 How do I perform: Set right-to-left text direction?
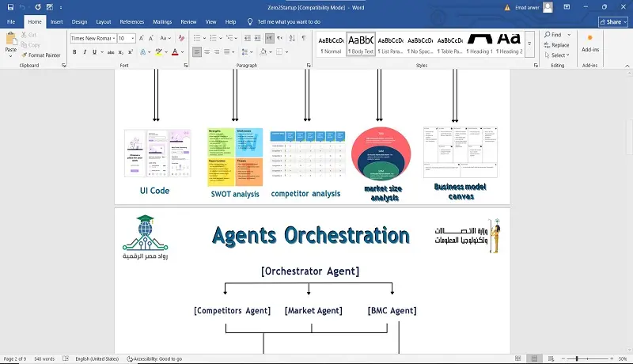coord(280,38)
